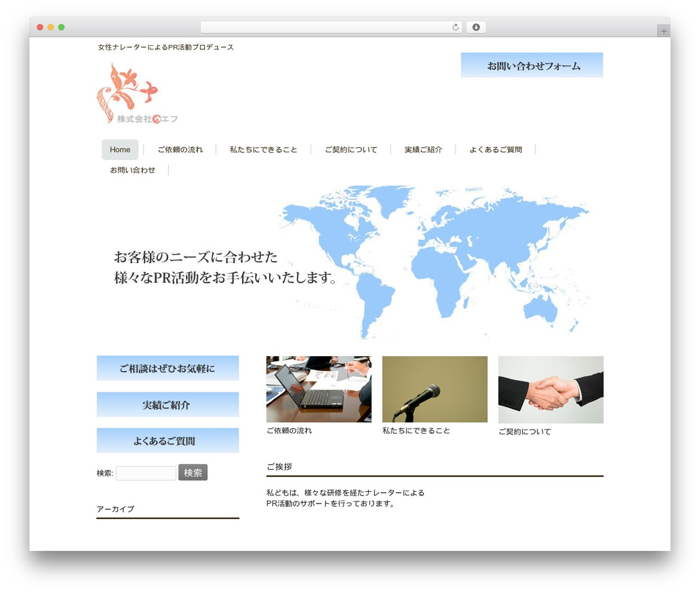Follow the 私たちにできること link under the microphone photo
The image size is (700, 593).
416,431
